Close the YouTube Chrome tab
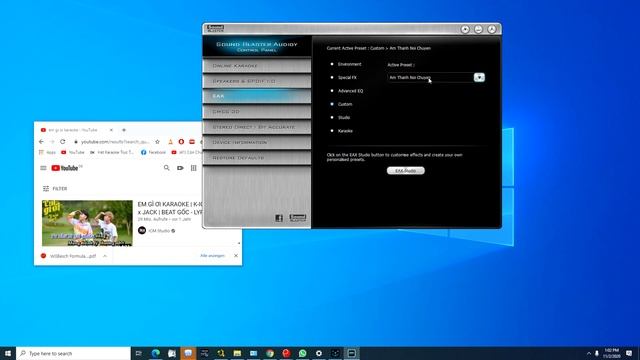The width and height of the screenshot is (640, 360). 111,130
